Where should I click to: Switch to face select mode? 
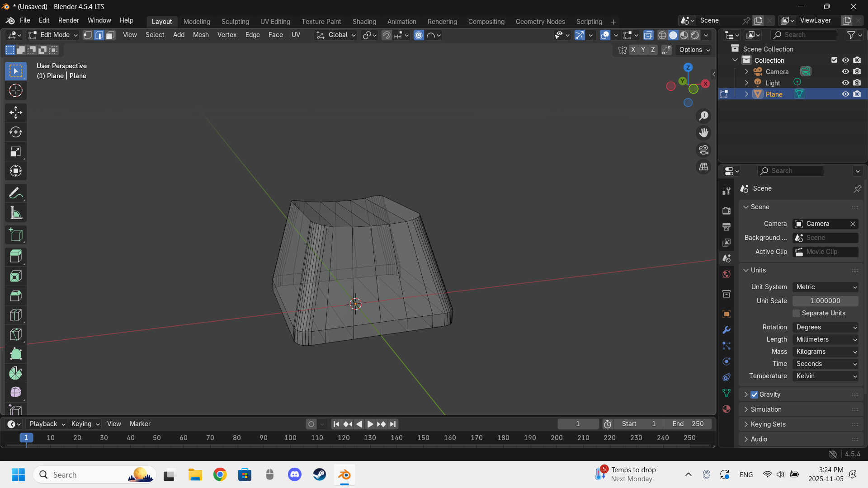point(110,35)
